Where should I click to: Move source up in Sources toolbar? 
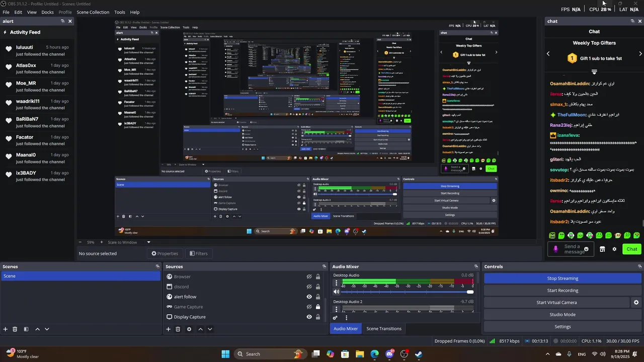pos(200,329)
